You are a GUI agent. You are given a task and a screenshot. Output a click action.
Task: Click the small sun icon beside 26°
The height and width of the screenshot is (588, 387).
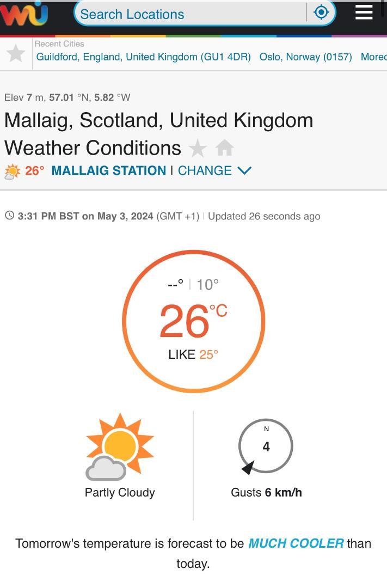(13, 171)
